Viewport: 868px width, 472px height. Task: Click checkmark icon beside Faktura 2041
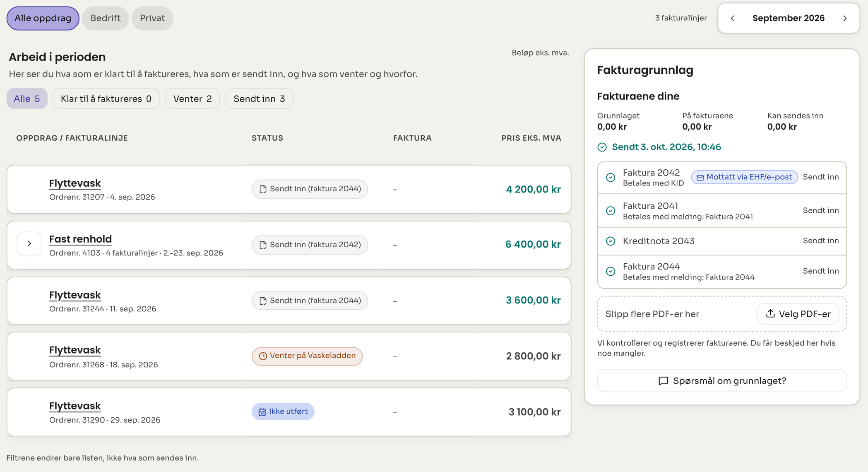pyautogui.click(x=611, y=211)
